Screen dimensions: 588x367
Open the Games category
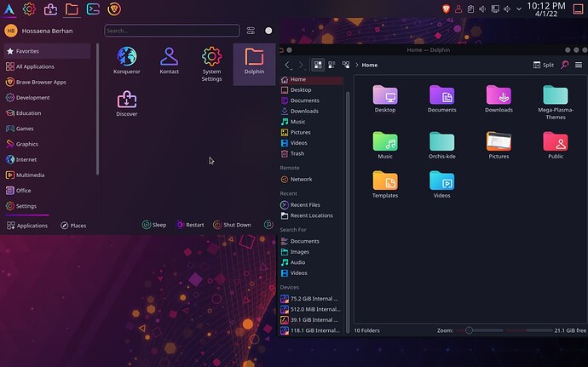[x=47, y=129]
